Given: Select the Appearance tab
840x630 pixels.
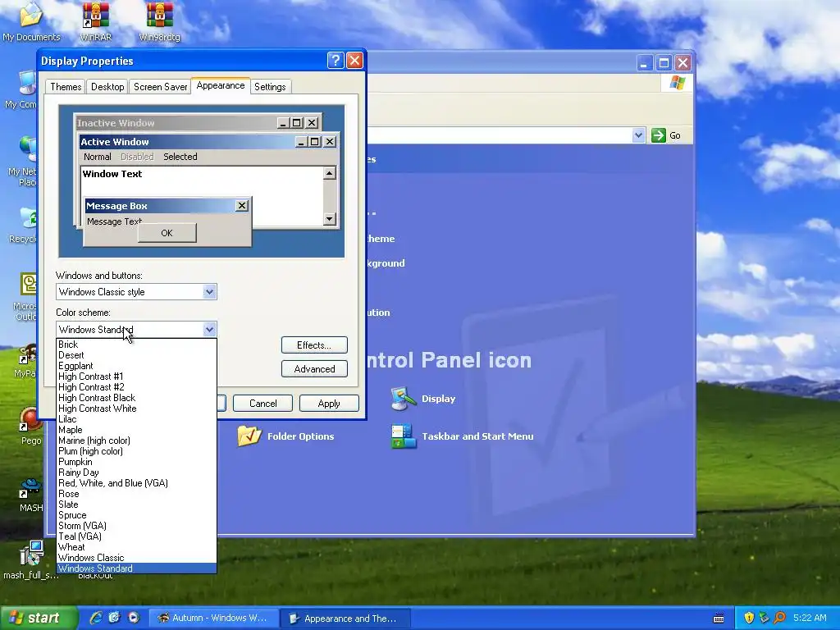Looking at the screenshot, I should pos(220,85).
